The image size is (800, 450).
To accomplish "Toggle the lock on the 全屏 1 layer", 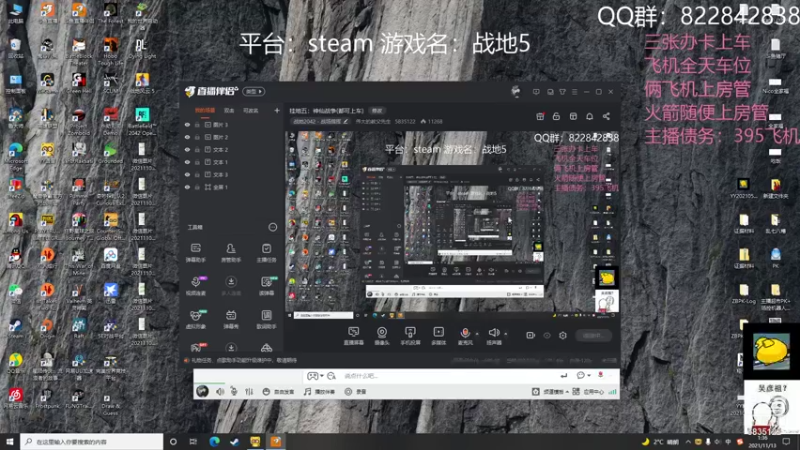I will pyautogui.click(x=197, y=187).
